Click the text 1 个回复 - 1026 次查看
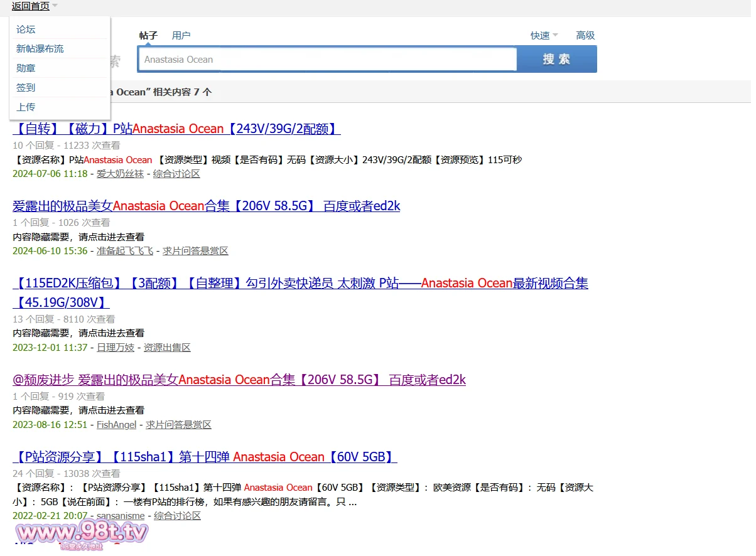The width and height of the screenshot is (756, 556). coord(61,223)
